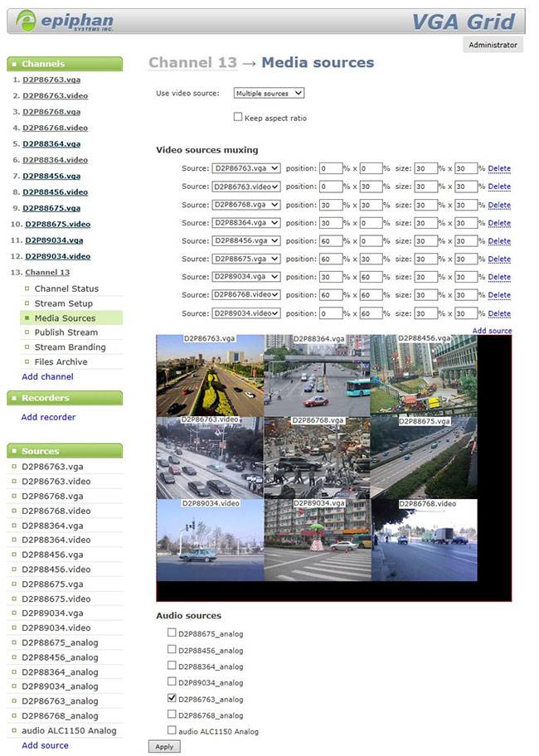This screenshot has height=756, width=539.
Task: Delete the D2P88456.vga source row
Action: [499, 241]
